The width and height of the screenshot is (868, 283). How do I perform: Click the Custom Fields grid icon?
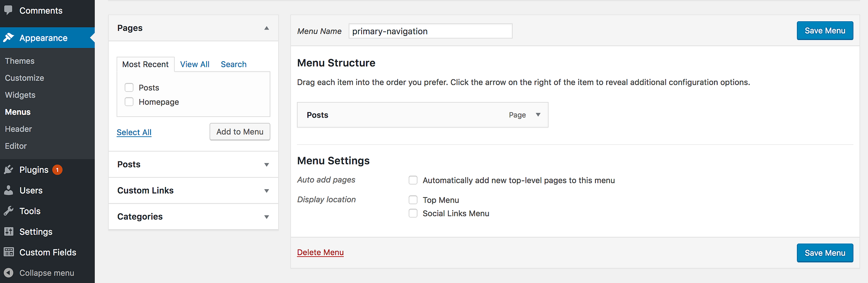[x=9, y=252]
